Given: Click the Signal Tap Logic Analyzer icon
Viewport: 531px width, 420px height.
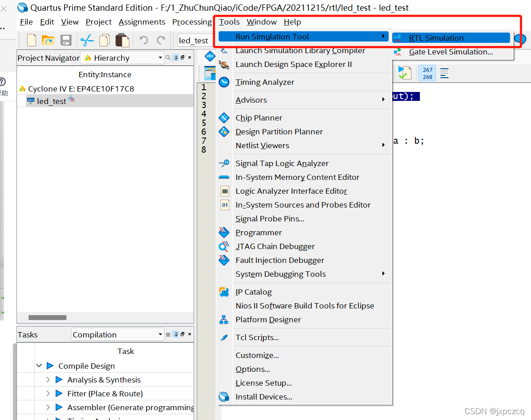Looking at the screenshot, I should click(224, 163).
